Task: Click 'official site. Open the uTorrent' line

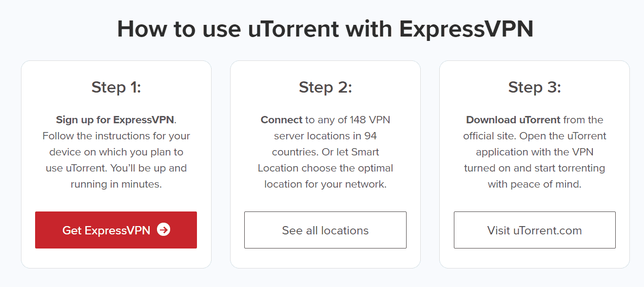Action: click(x=534, y=136)
